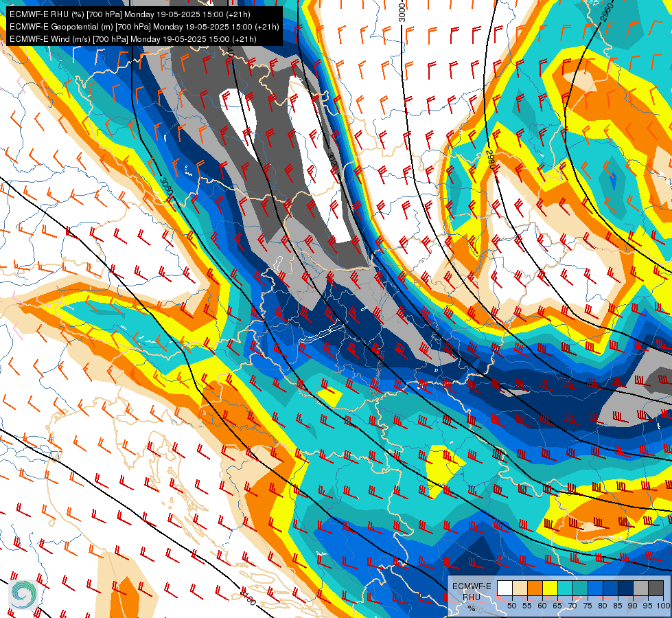This screenshot has height=618, width=672.
Task: Select the dark gray 95-100% legend swatch
Action: tap(656, 588)
